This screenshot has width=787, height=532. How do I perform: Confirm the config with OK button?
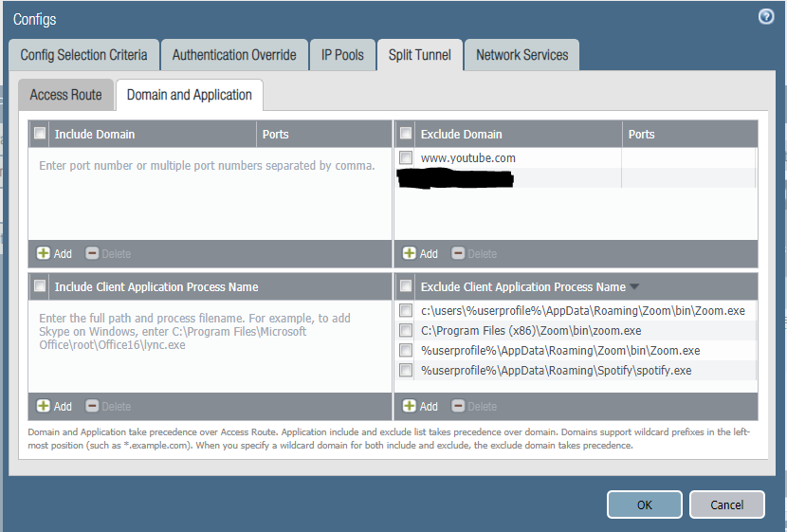645,504
